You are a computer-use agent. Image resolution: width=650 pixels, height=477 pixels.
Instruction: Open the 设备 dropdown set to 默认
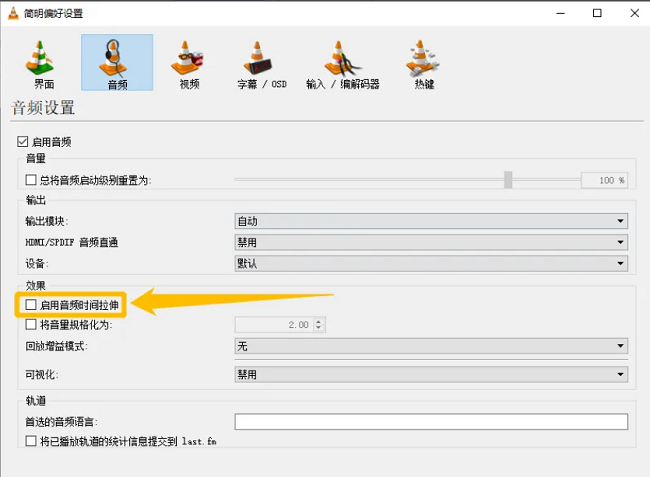(431, 263)
